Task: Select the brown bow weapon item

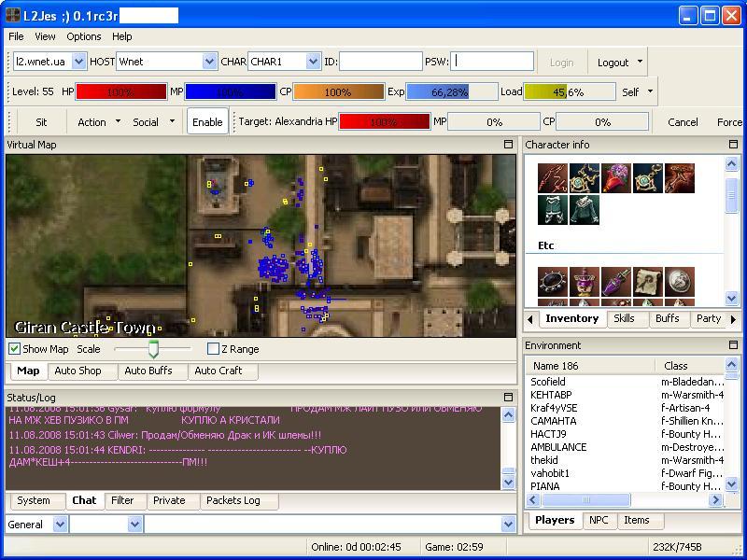Action: coord(680,178)
